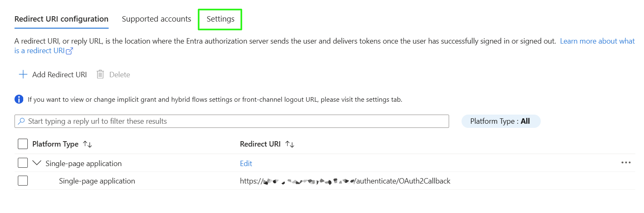Select the Redirect URI configuration tab
644x213 pixels.
(x=61, y=19)
